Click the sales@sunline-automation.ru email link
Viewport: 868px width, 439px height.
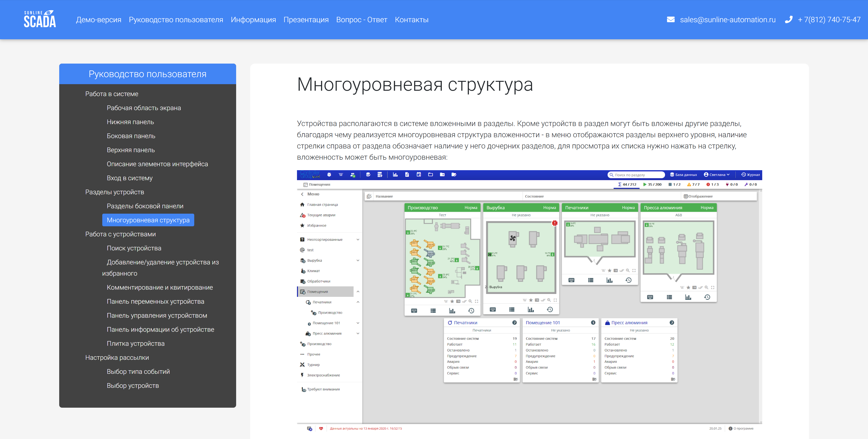[728, 20]
